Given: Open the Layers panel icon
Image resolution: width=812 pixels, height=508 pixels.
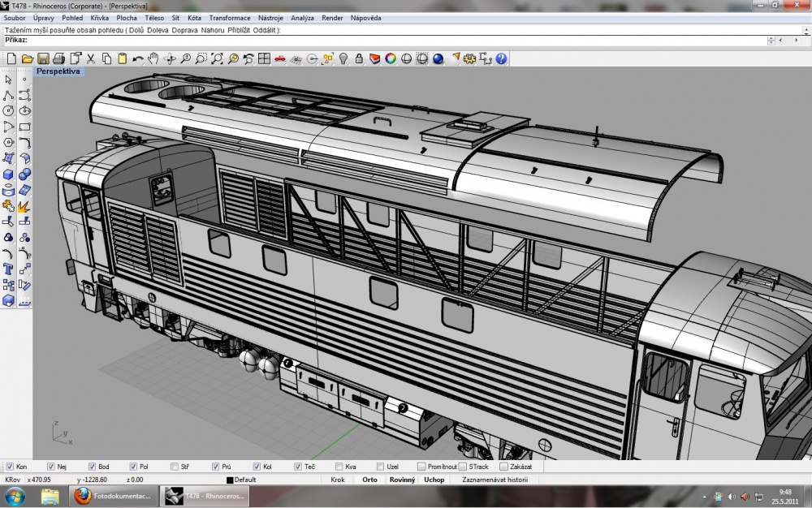Looking at the screenshot, I should [x=375, y=59].
